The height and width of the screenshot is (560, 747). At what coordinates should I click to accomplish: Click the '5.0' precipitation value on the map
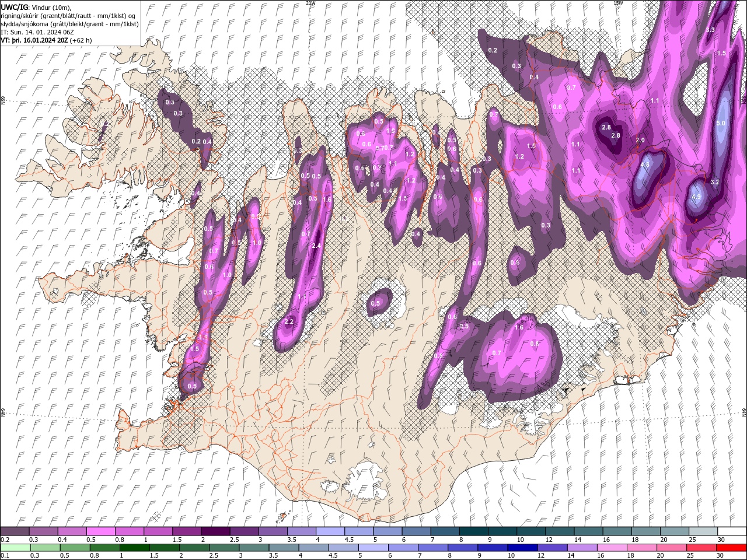(x=721, y=123)
